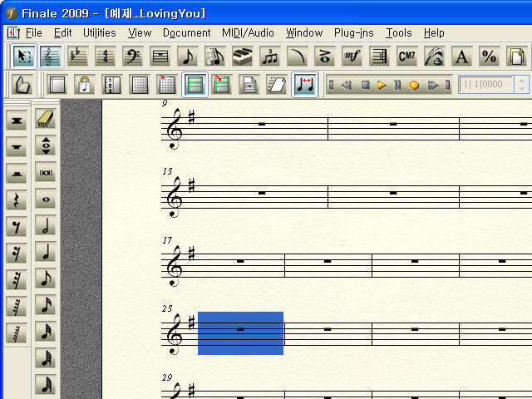This screenshot has width=532, height=399.
Task: Select the half note duration
Action: click(x=46, y=226)
